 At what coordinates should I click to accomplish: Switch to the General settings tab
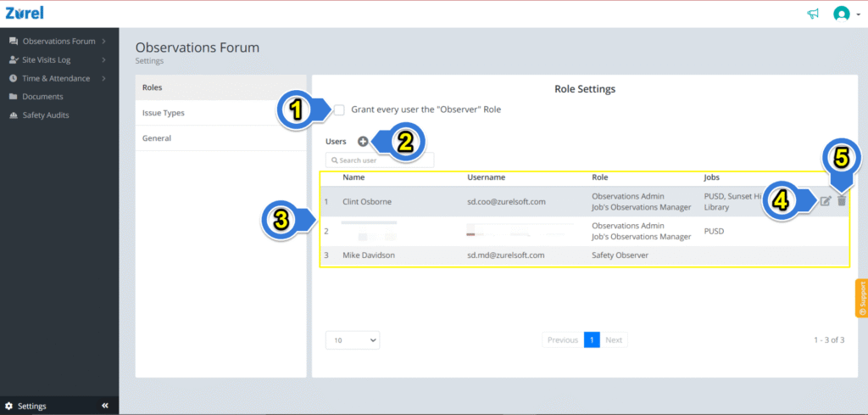point(221,138)
